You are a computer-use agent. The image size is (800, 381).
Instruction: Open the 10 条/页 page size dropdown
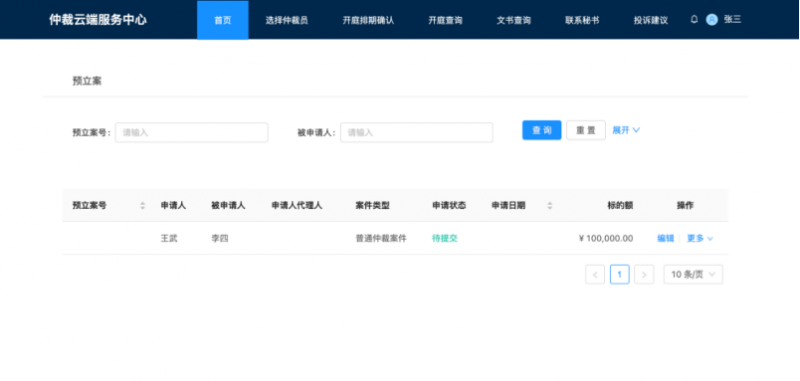click(x=693, y=274)
